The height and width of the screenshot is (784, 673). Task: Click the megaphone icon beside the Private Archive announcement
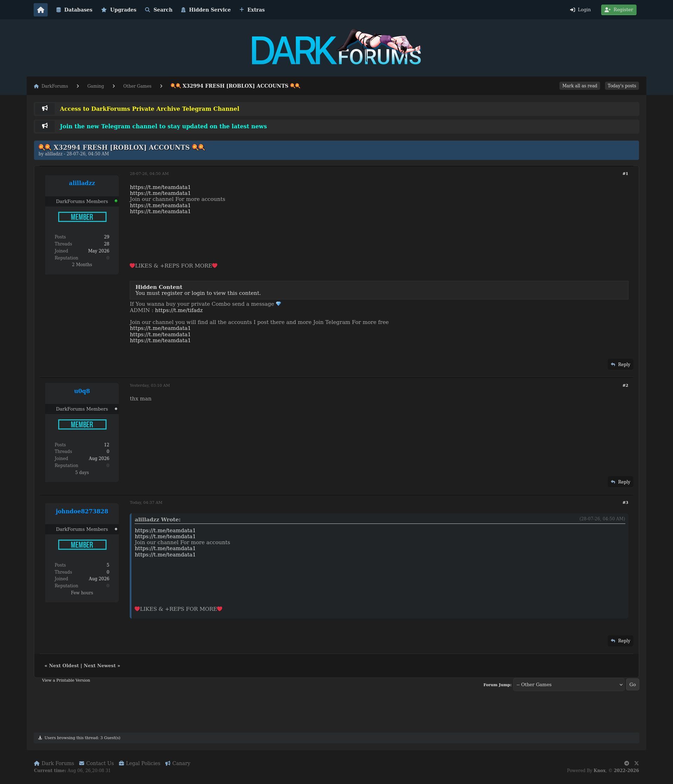[x=45, y=109]
